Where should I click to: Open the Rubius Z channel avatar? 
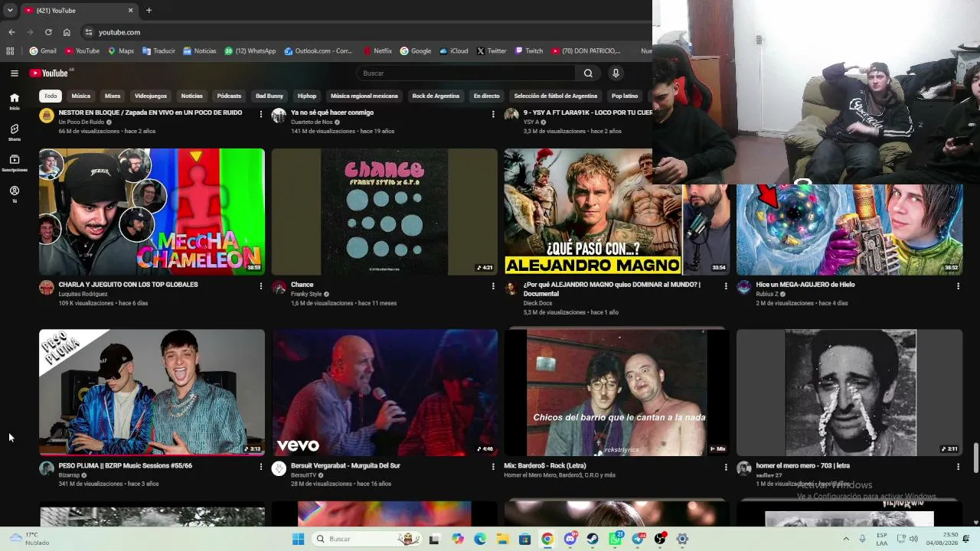click(743, 288)
